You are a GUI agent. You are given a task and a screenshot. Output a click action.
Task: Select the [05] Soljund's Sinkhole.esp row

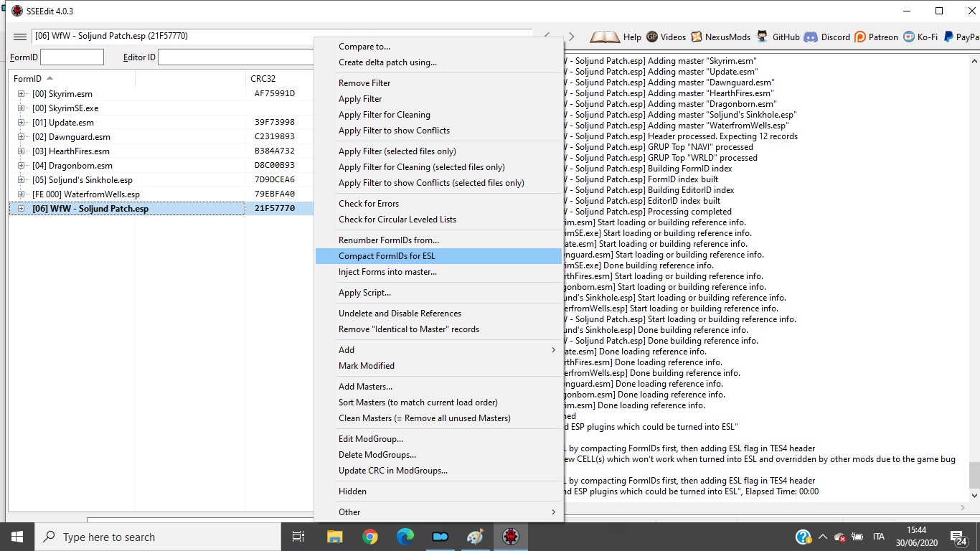(161, 180)
